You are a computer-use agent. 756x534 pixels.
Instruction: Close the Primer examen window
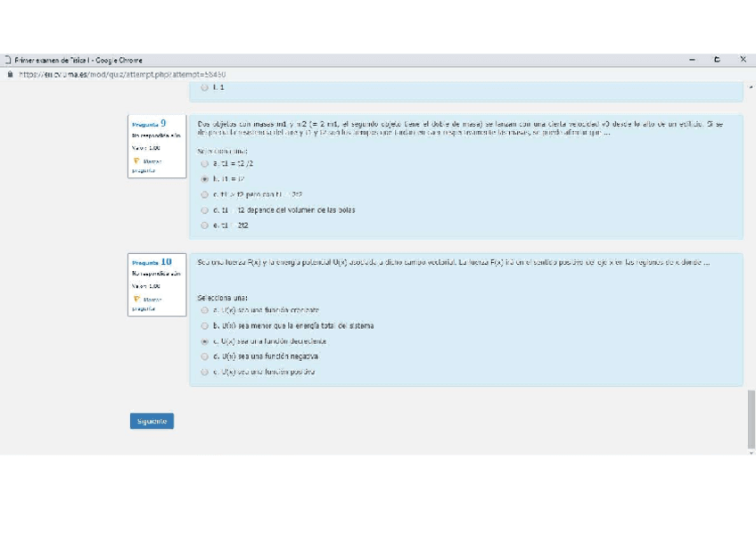click(743, 60)
